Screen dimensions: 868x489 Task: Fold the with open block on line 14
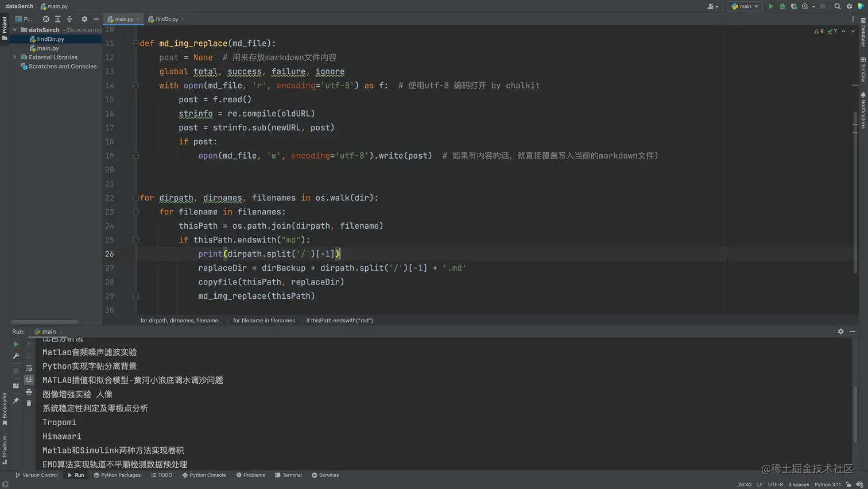(136, 86)
